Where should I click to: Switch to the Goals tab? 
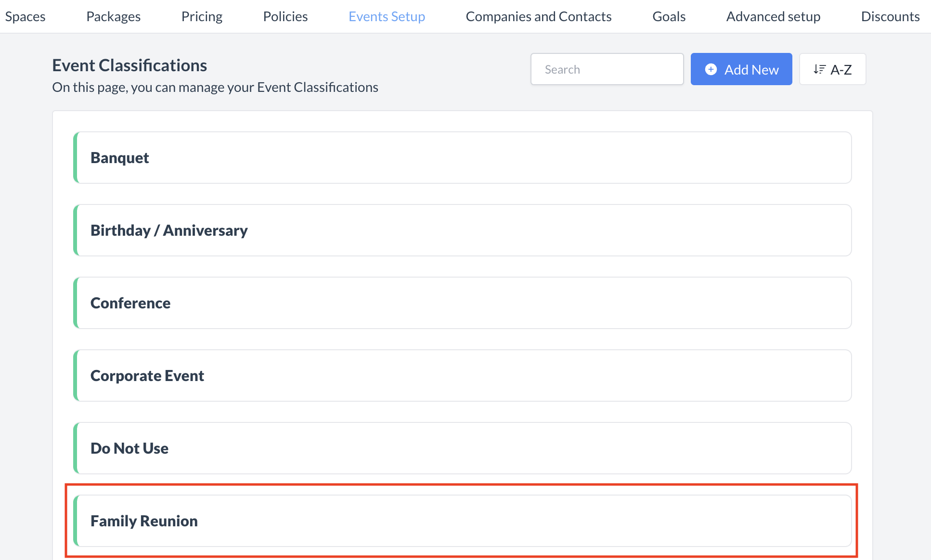coord(669,16)
